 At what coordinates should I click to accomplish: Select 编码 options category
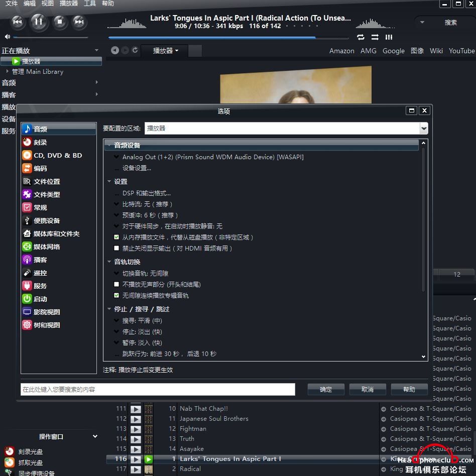[59, 168]
